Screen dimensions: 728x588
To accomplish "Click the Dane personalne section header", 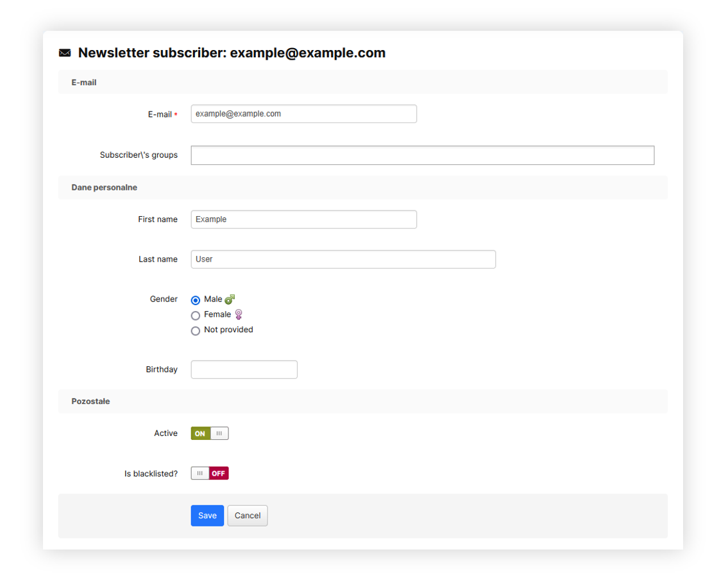I will [x=104, y=188].
